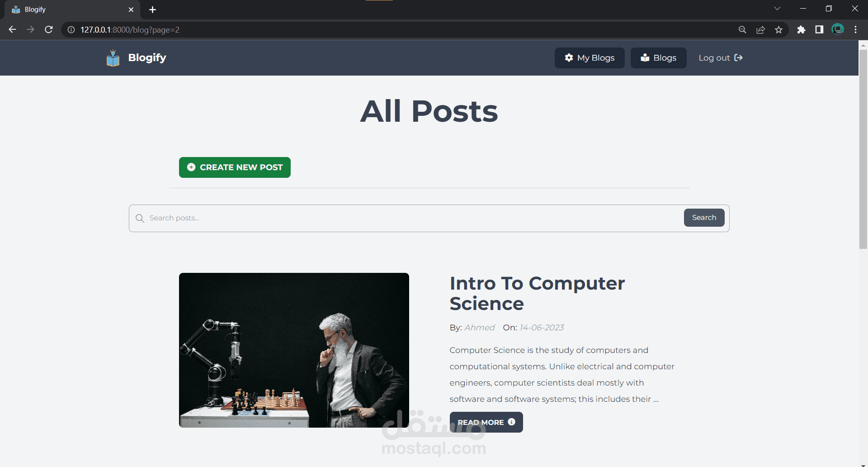Open the Blogify home link text
The height and width of the screenshot is (467, 868).
tap(147, 57)
